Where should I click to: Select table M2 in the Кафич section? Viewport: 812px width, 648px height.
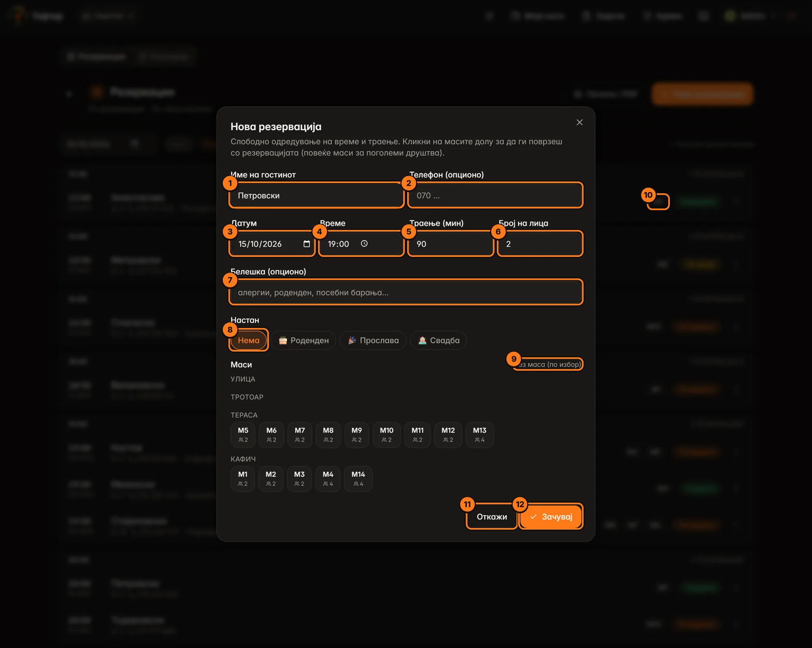[x=271, y=479]
